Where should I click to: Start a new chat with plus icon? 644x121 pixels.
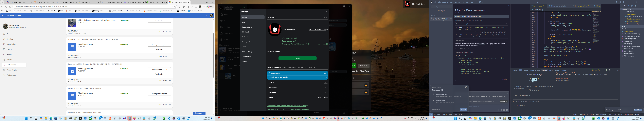point(503,6)
